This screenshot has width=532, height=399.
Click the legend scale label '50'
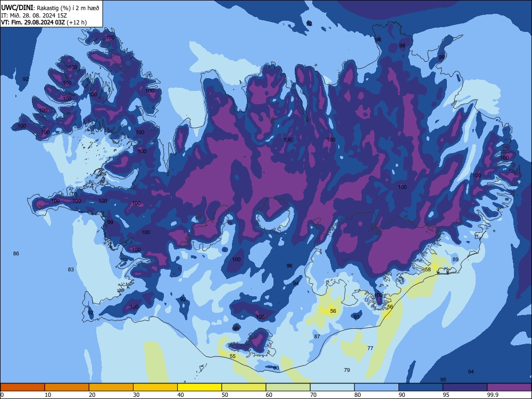[225, 395]
